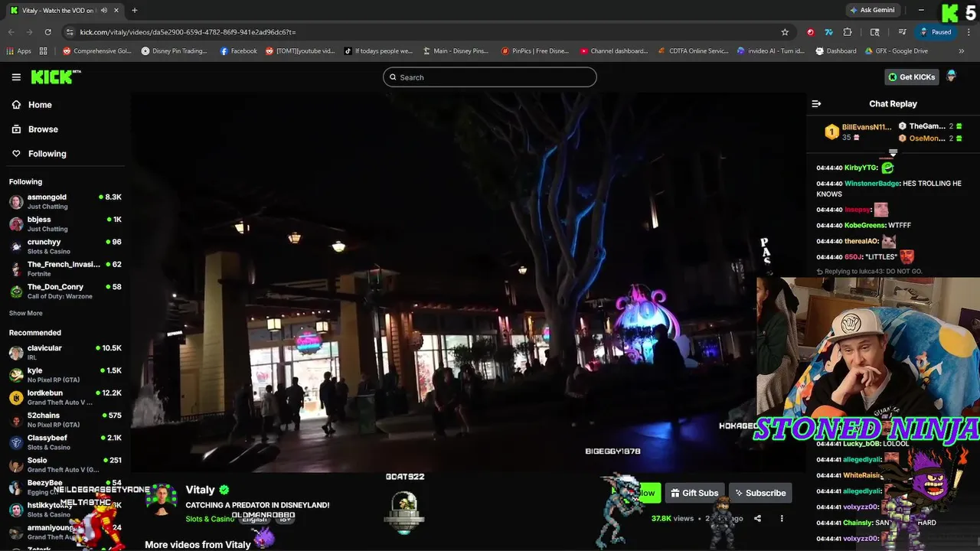Open The_Don_Conry Warzone channel
Viewport: 980px width, 551px height.
click(x=65, y=291)
